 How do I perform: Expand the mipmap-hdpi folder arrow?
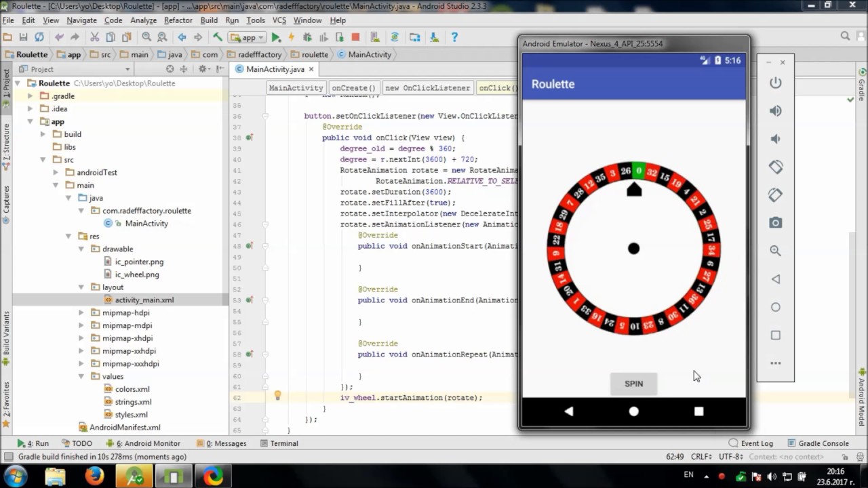(x=81, y=312)
